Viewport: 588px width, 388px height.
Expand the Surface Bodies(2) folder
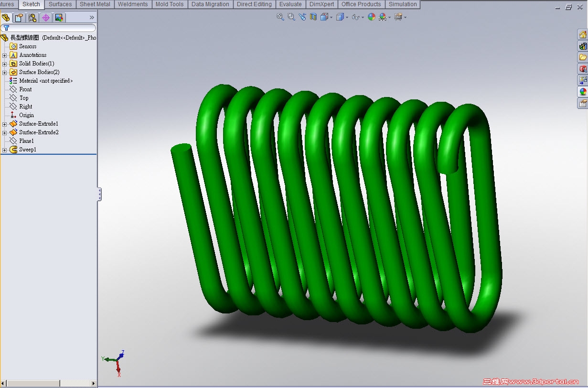(x=5, y=72)
